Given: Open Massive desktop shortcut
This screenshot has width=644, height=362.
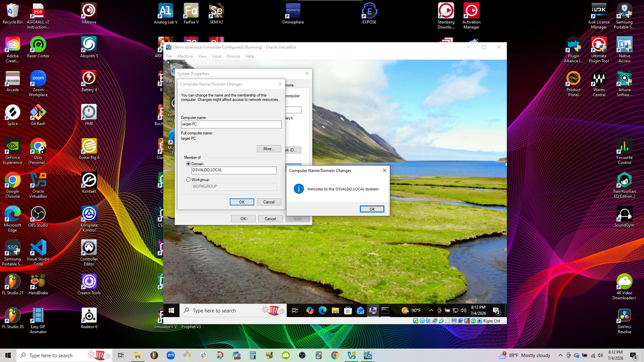Looking at the screenshot, I should [89, 14].
